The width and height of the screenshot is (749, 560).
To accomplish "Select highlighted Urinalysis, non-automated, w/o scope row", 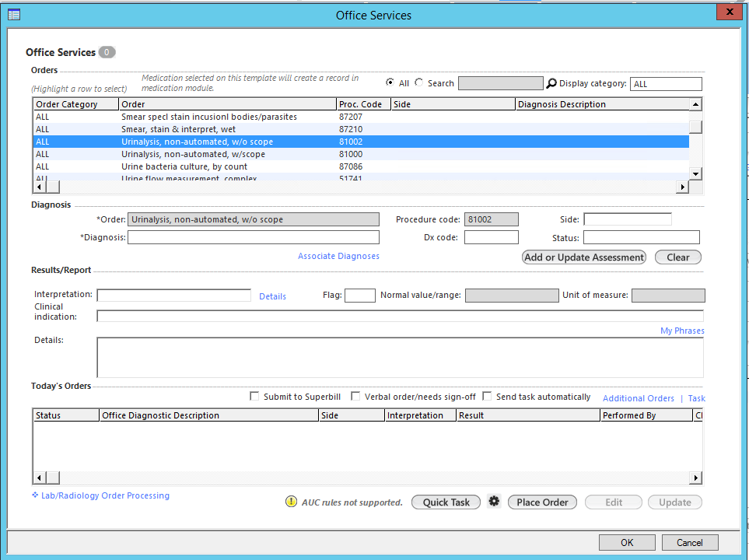I will (x=361, y=142).
